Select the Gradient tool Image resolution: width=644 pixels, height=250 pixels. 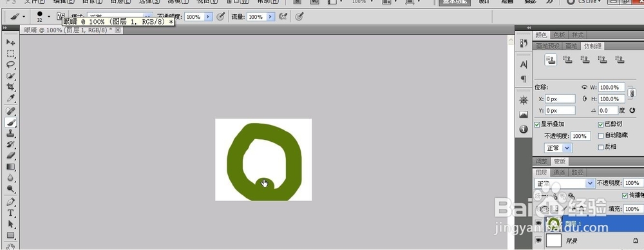11,166
